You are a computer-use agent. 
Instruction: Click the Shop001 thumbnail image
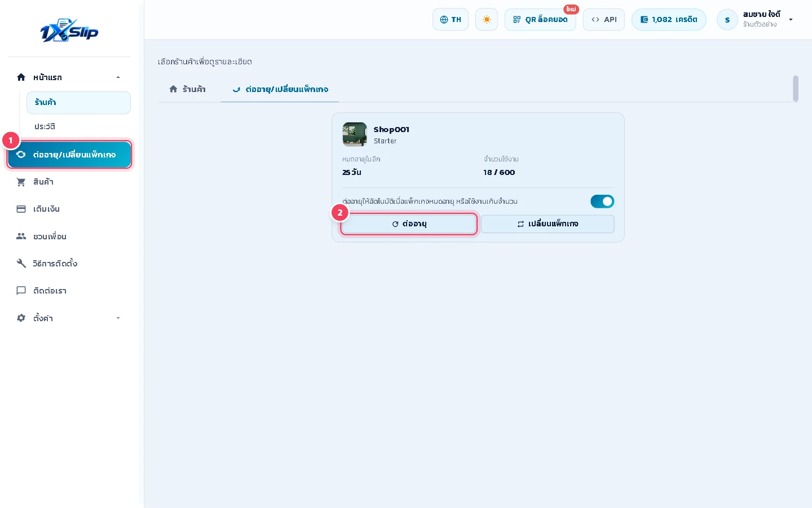click(355, 134)
